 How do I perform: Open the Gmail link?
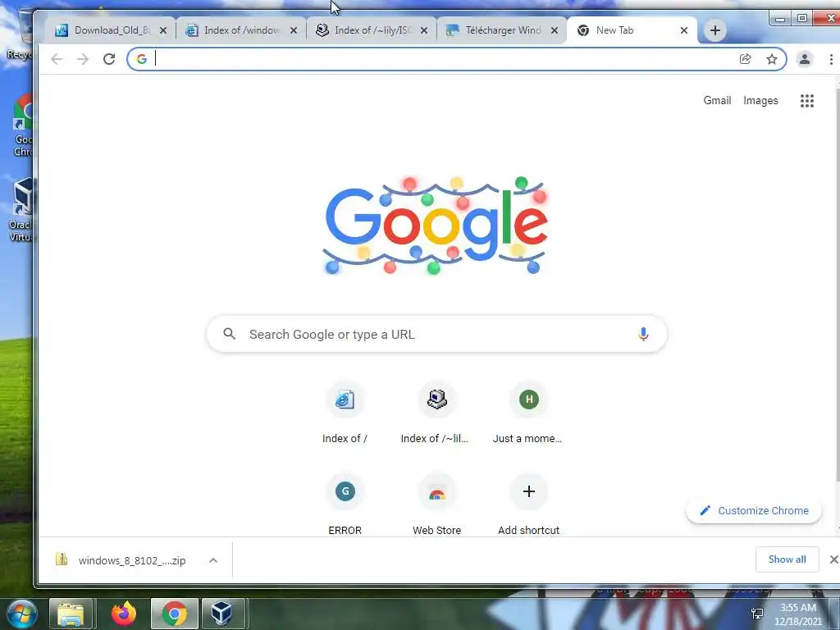(x=717, y=101)
